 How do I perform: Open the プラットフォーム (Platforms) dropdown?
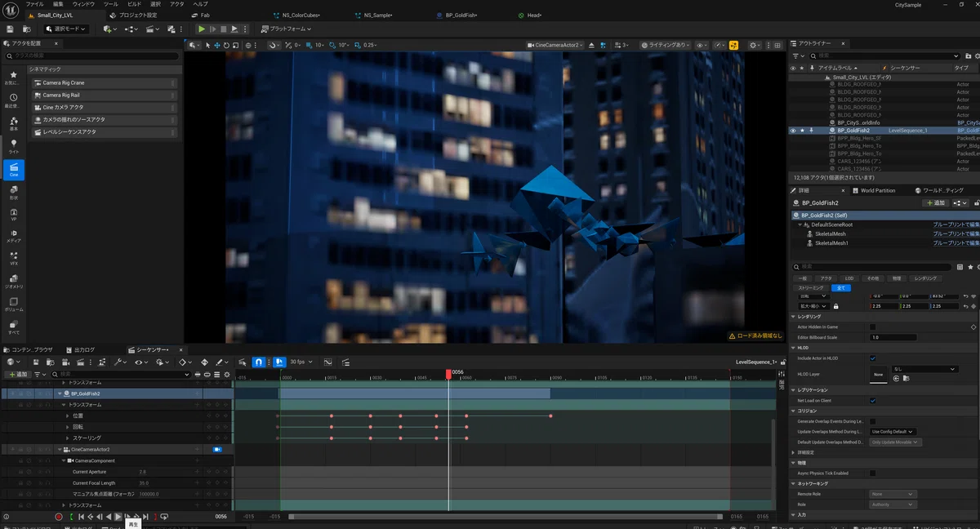(288, 29)
